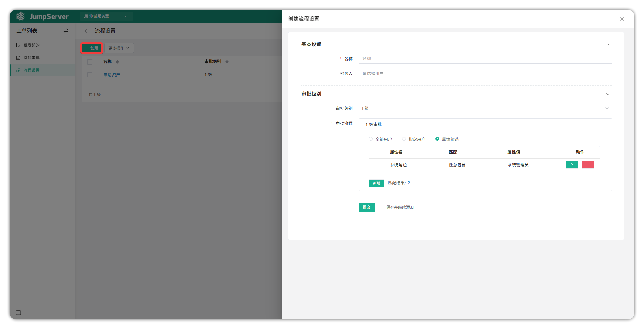This screenshot has width=644, height=326.
Task: Select the 属性筛选 radio option
Action: (437, 139)
